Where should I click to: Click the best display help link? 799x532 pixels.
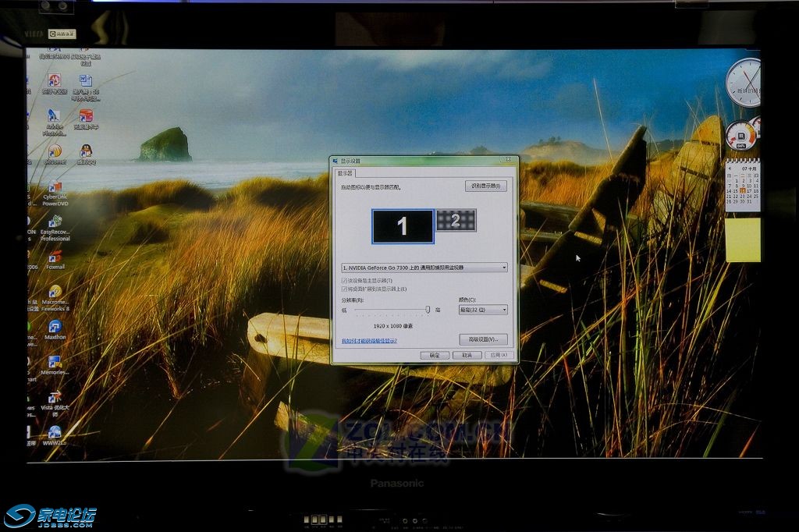369,341
